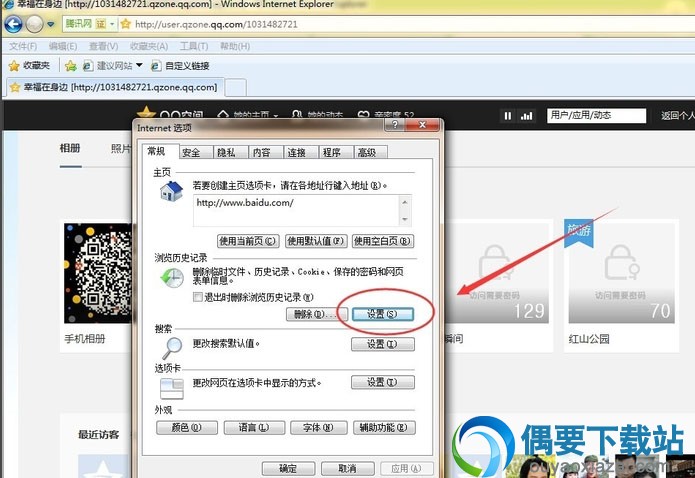Open the 查看(V) menu

click(103, 46)
